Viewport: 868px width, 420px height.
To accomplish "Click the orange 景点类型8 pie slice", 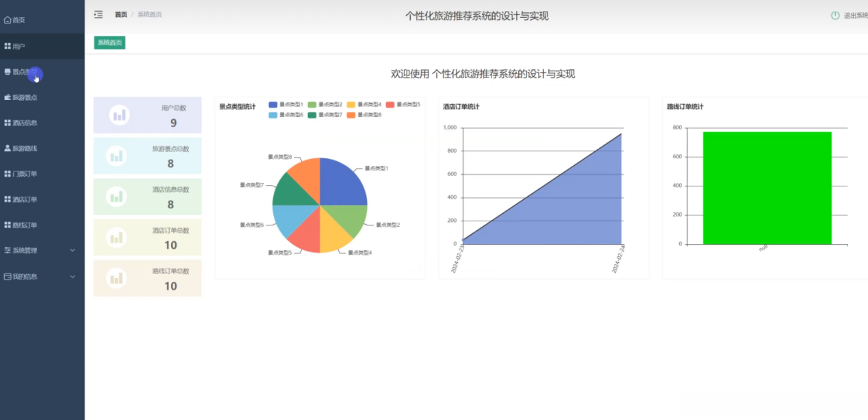I will pyautogui.click(x=307, y=177).
